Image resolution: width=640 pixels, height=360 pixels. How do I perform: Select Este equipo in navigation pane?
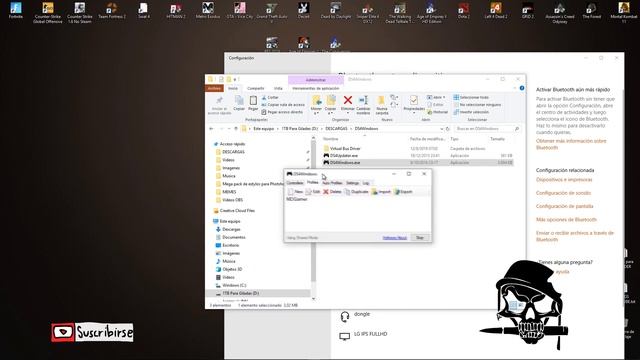pyautogui.click(x=230, y=221)
